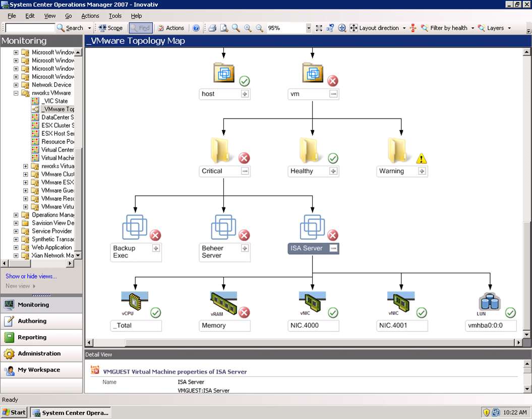Select the Healthy folder icon in map

point(310,150)
